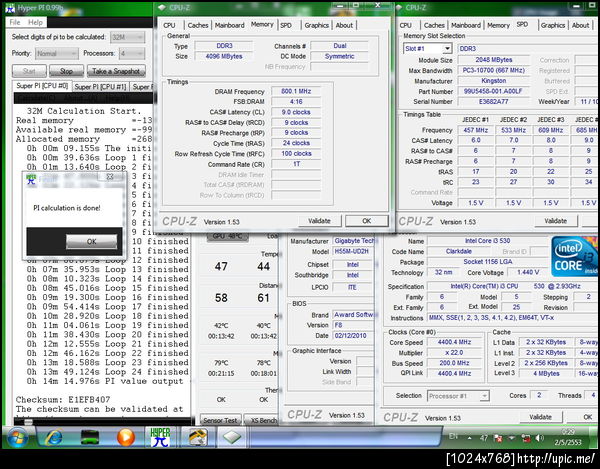This screenshot has width=600, height=469.
Task: Click OK in CPU-Z CPU window
Action: pyautogui.click(x=583, y=417)
